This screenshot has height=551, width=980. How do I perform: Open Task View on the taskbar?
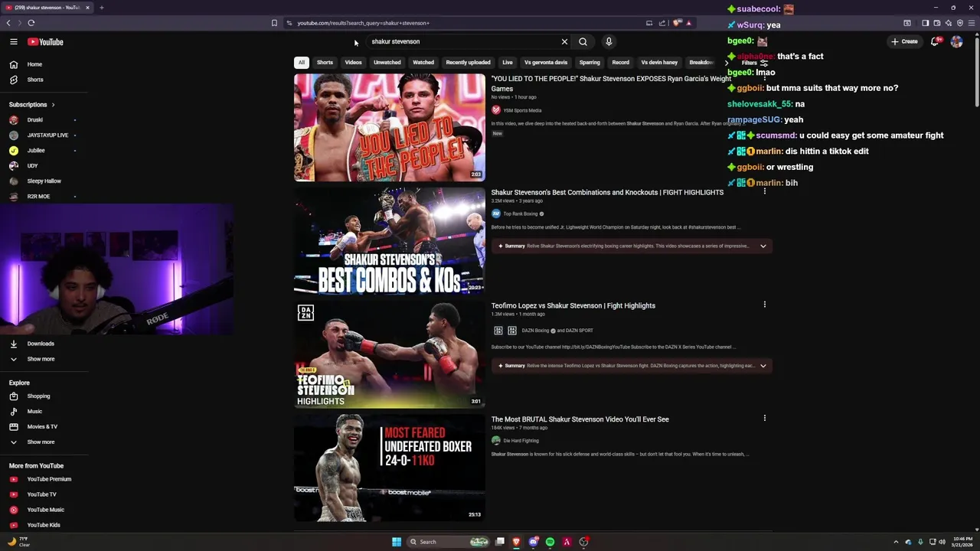[500, 542]
